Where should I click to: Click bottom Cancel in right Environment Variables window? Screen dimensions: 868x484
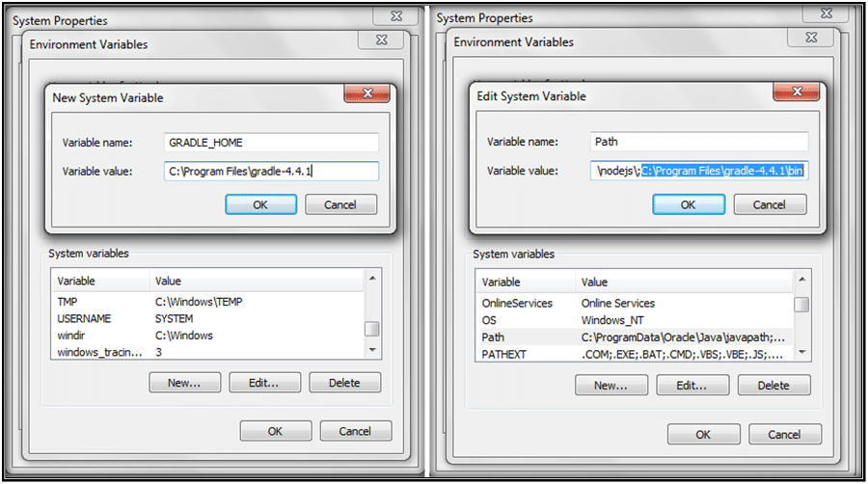(x=784, y=434)
